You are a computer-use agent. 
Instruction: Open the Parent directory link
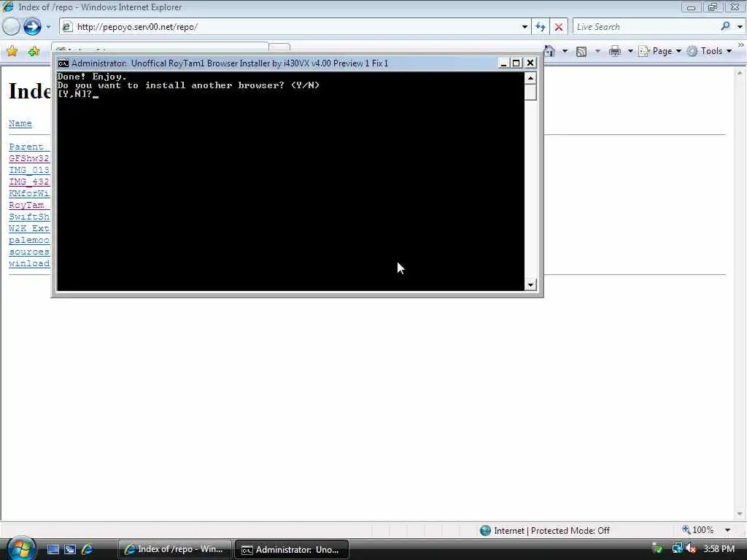[29, 147]
